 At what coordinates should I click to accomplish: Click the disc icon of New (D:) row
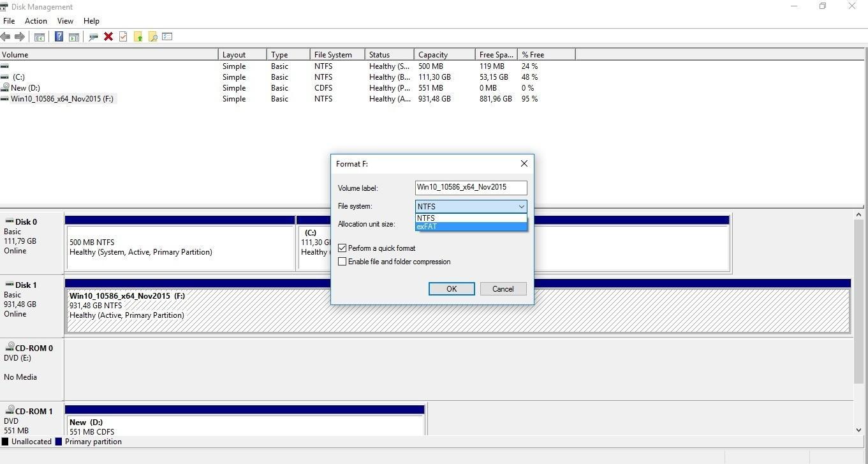coord(5,87)
